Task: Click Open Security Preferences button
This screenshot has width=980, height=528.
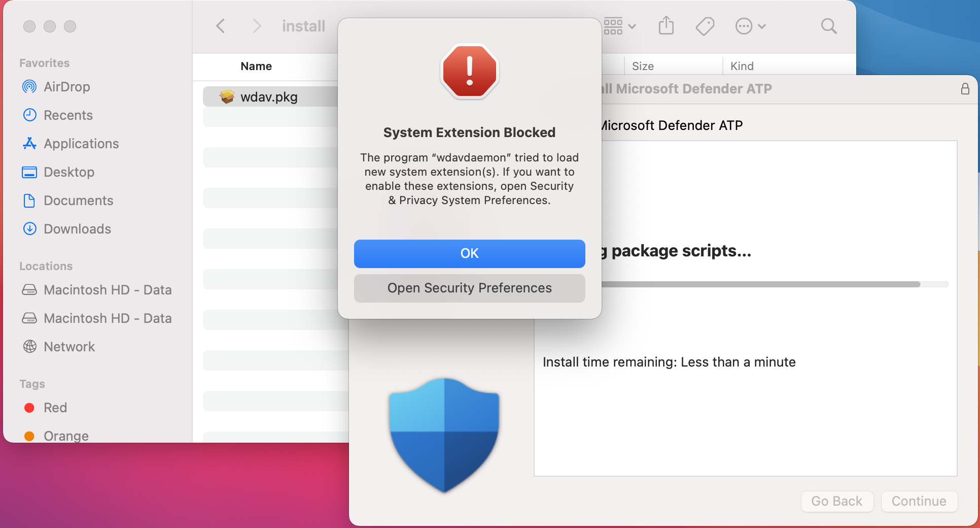Action: (469, 288)
